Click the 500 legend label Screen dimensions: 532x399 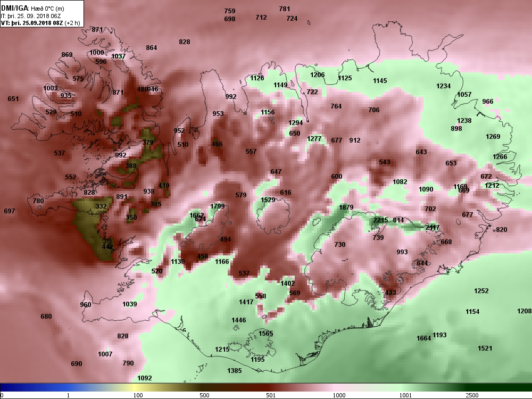[x=204, y=395]
